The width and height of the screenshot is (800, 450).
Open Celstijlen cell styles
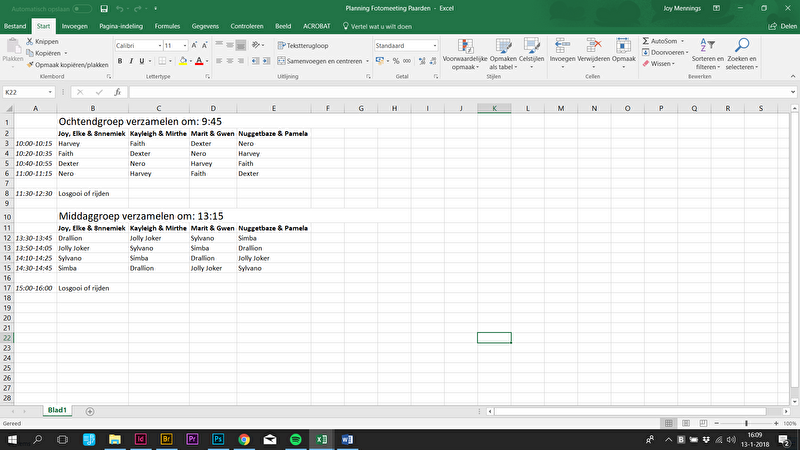click(x=531, y=54)
